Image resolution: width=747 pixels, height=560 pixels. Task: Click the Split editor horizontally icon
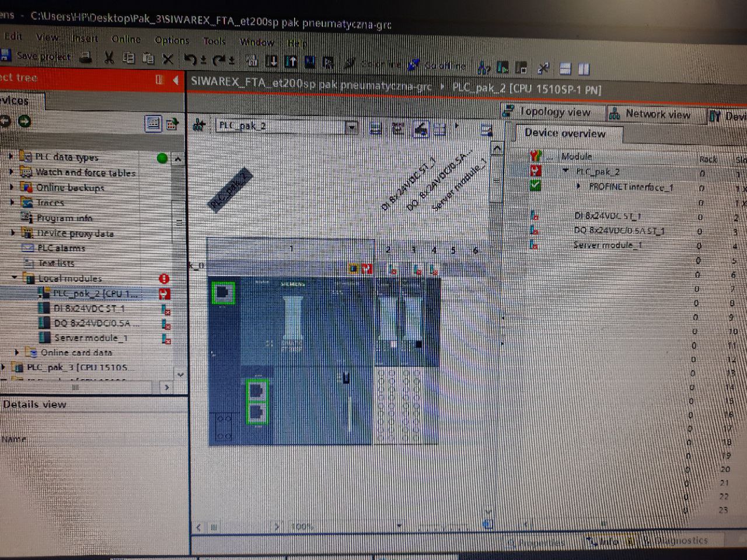(565, 69)
